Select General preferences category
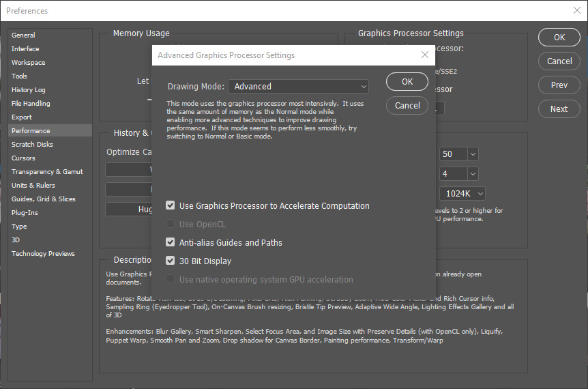Viewport: 588px width, 389px height. tap(50, 35)
